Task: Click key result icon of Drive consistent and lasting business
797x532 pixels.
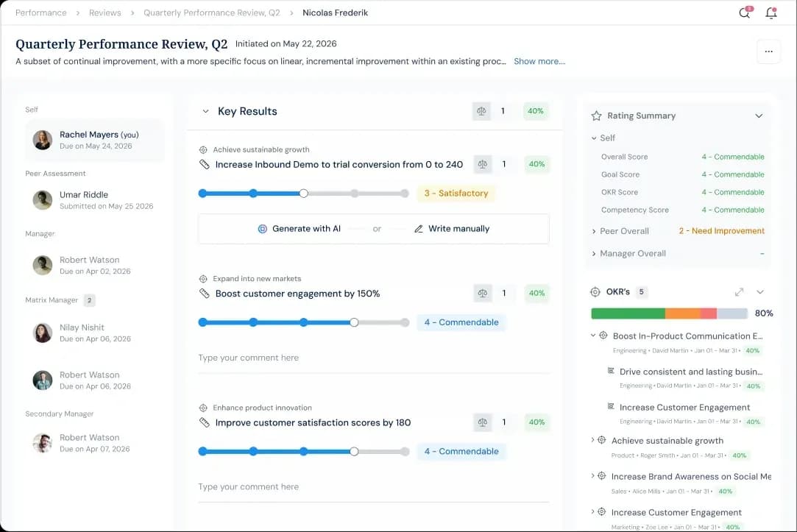Action: (611, 371)
